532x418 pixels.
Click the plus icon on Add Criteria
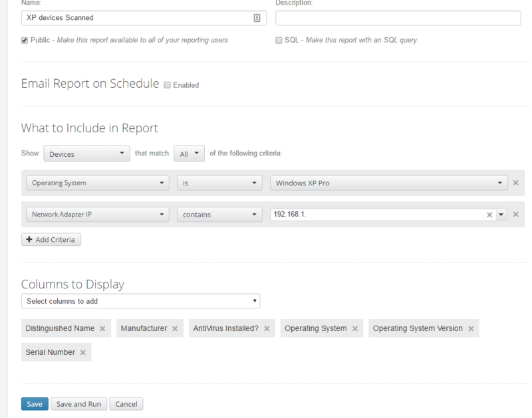coord(31,239)
